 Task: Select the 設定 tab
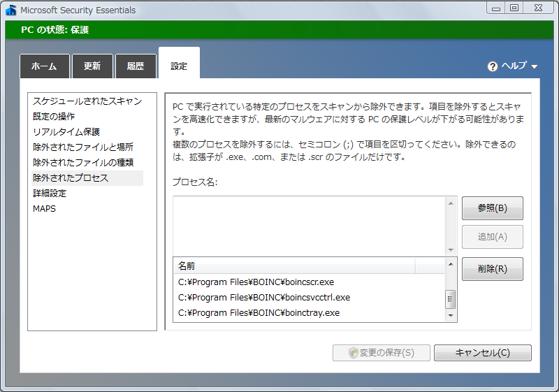[179, 64]
